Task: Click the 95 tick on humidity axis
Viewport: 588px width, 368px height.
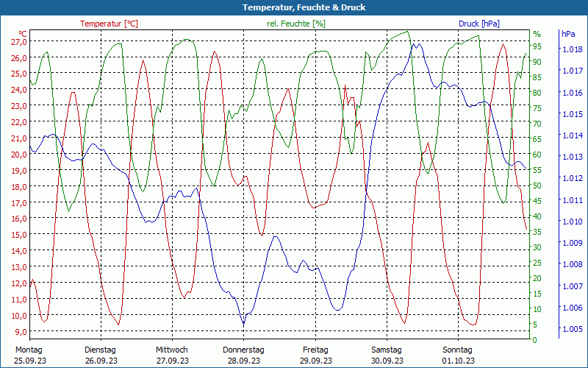Action: [537, 46]
